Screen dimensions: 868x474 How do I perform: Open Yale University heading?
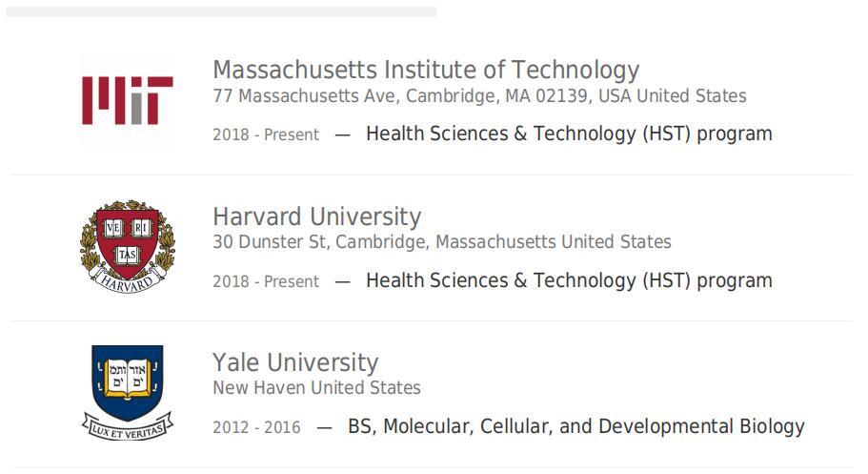tap(295, 362)
